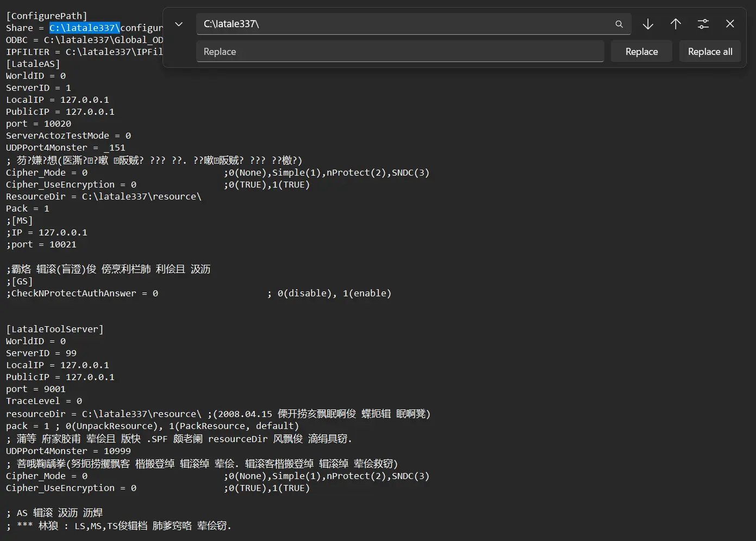This screenshot has width=756, height=541.
Task: Click the ;CheckNProtectAuthAnswer = 0 line
Action: 82,293
